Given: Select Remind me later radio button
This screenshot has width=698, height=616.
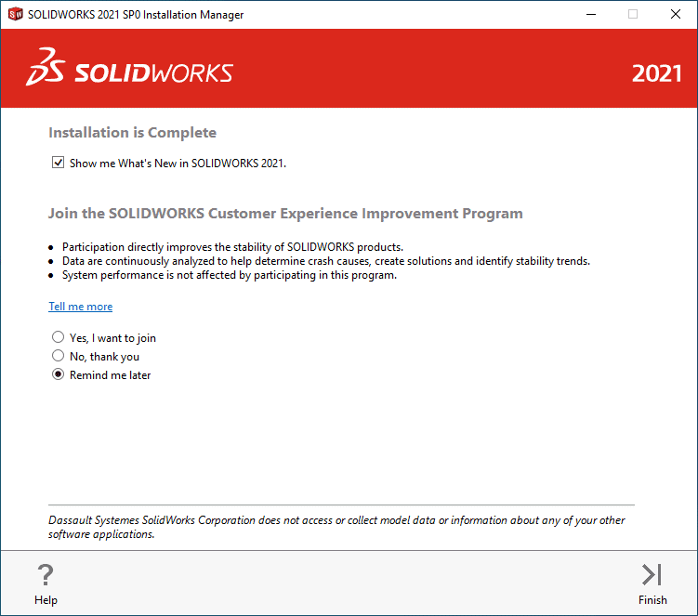Looking at the screenshot, I should (58, 374).
